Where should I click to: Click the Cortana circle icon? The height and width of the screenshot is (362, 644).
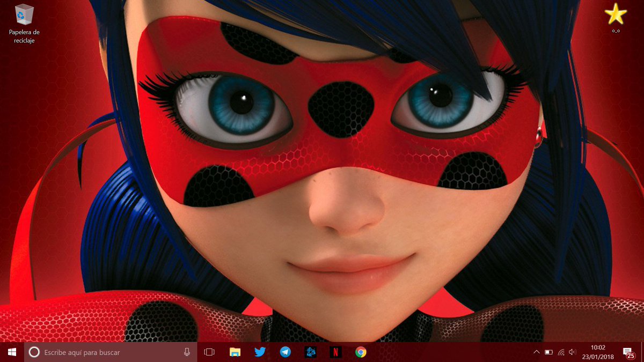(33, 352)
